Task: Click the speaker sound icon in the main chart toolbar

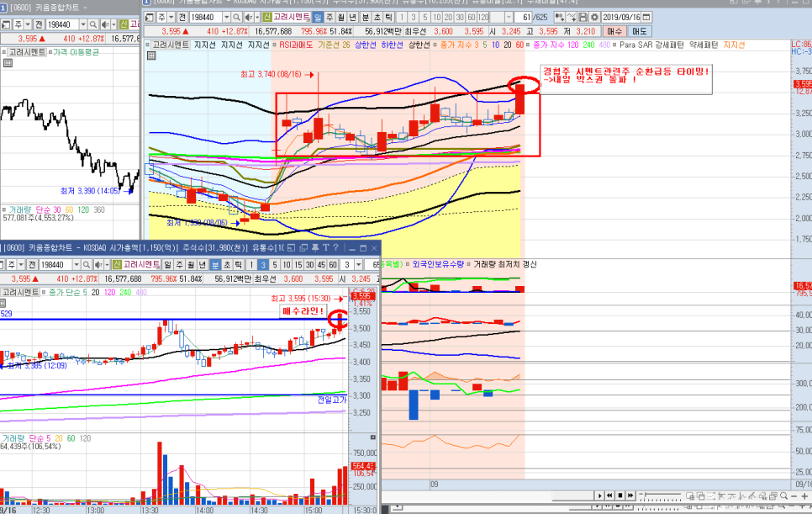Action: tap(249, 17)
